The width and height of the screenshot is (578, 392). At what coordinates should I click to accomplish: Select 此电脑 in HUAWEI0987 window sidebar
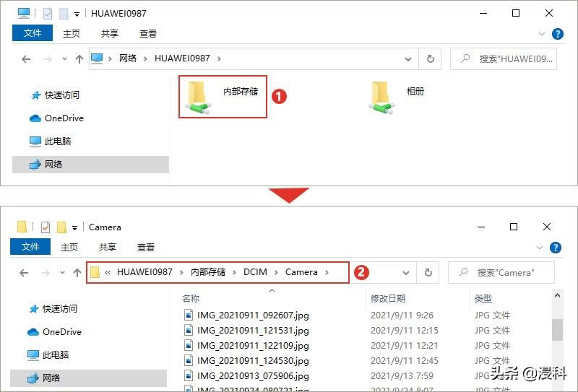(x=50, y=141)
